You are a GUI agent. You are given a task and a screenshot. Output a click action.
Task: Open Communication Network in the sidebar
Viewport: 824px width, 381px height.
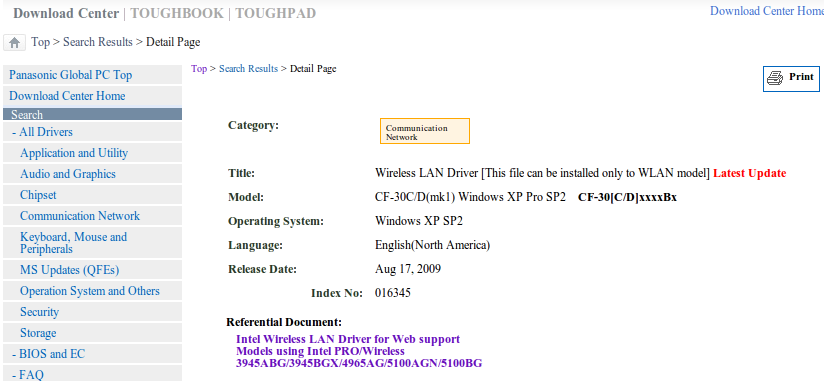92,216
